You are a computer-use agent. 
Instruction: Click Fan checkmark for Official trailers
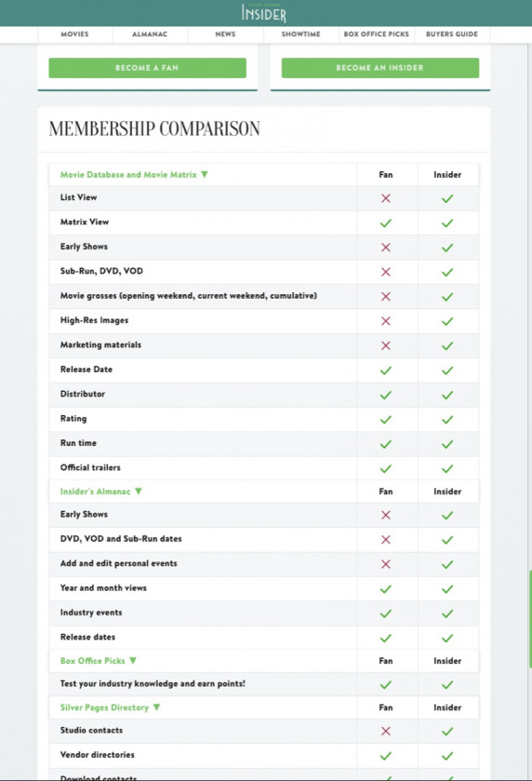[386, 469]
